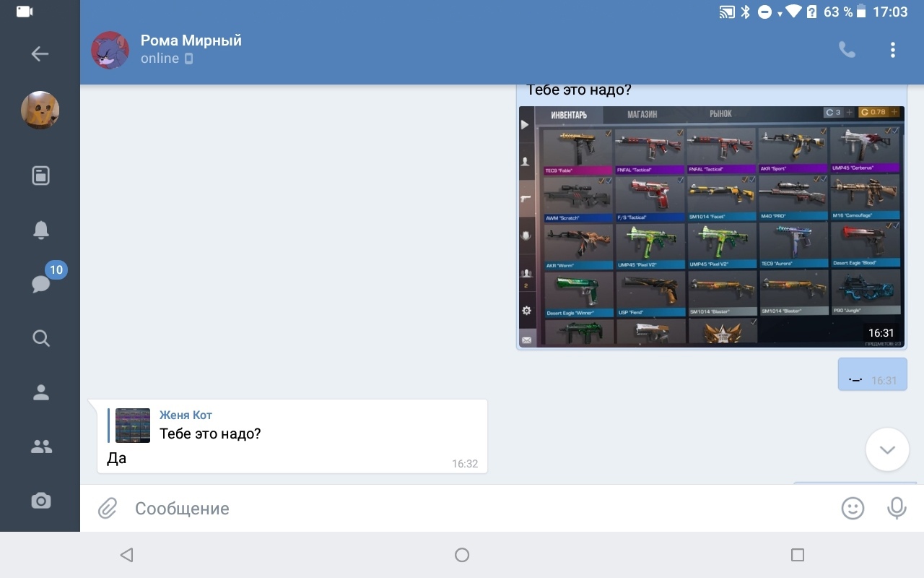
Task: Open the groups icon in sidebar
Action: 40,447
